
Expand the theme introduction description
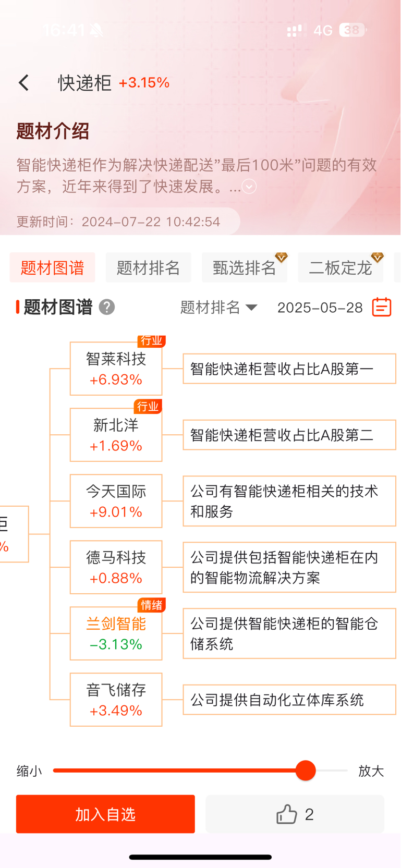click(249, 187)
